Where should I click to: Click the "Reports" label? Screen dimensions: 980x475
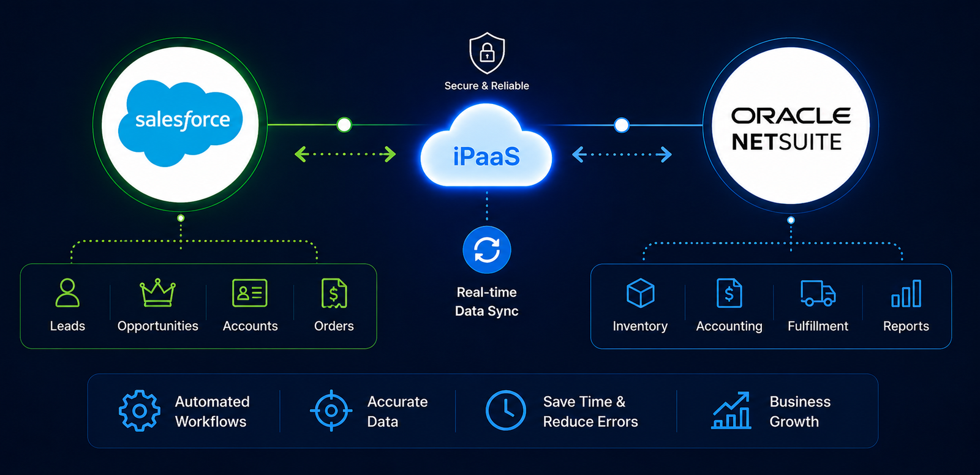pyautogui.click(x=906, y=327)
